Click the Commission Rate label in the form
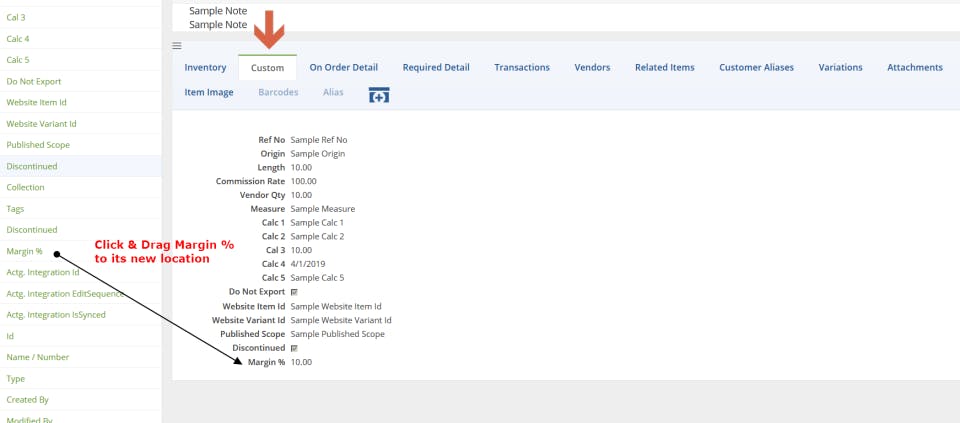 click(x=250, y=181)
